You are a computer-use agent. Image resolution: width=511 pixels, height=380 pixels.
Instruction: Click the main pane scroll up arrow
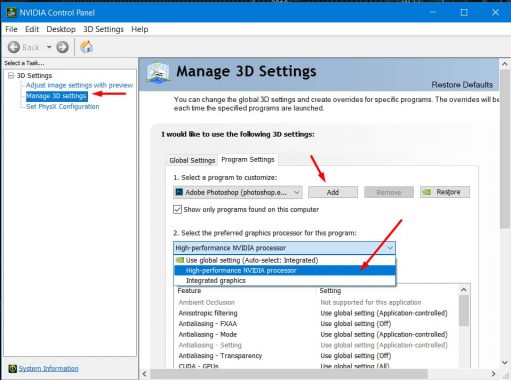point(504,64)
